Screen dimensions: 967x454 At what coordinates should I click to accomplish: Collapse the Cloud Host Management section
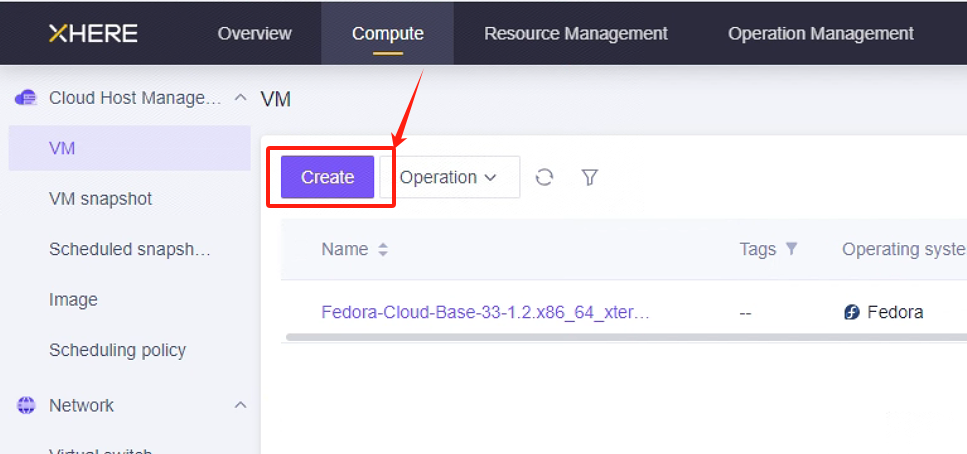(241, 97)
